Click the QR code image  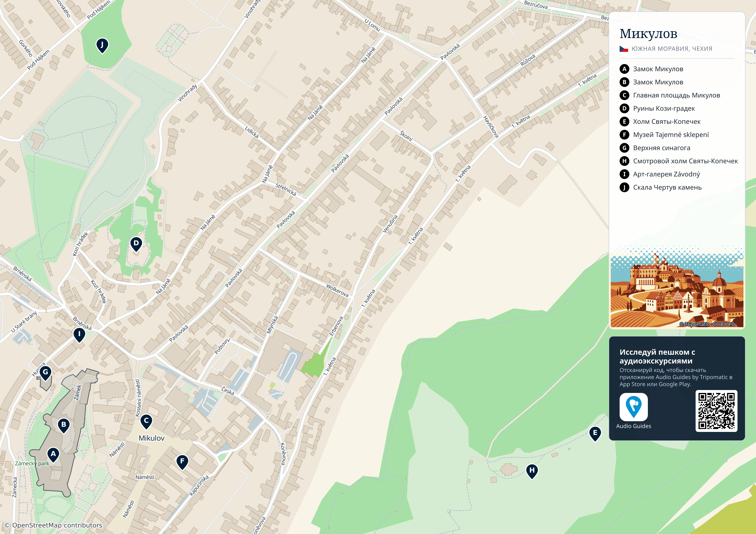coord(716,411)
